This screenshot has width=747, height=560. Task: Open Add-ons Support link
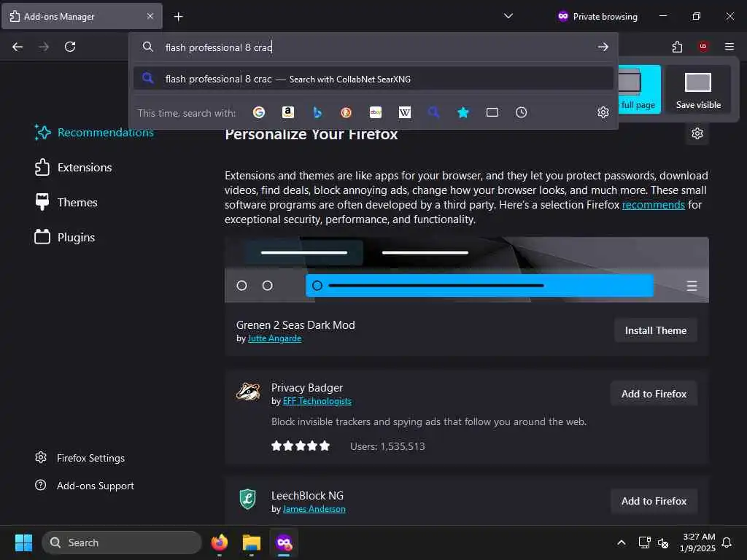[85, 486]
